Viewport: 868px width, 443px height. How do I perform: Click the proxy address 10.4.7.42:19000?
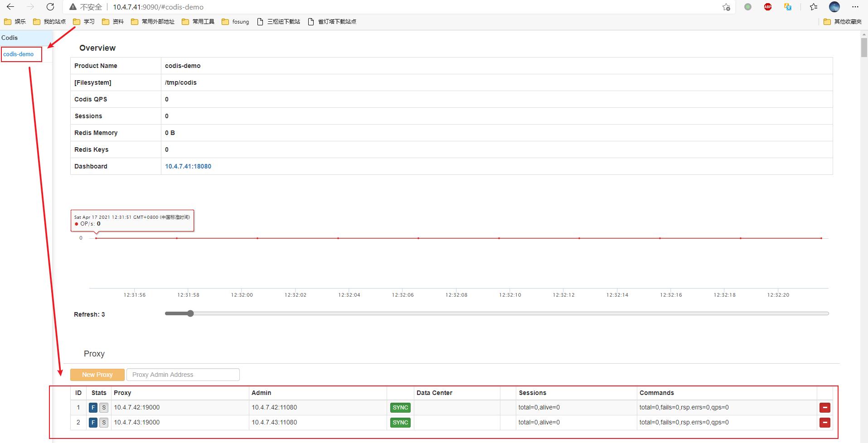point(137,408)
